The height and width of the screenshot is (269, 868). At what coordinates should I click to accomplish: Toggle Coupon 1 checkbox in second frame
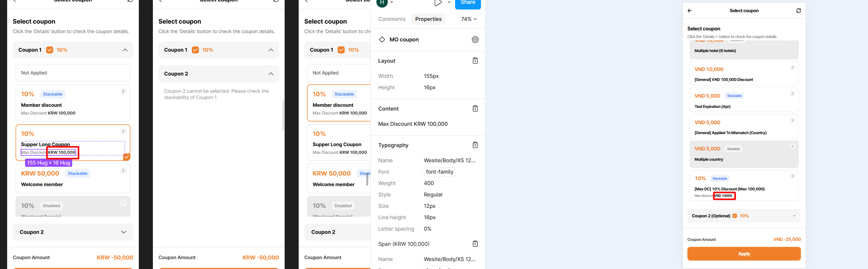point(195,50)
